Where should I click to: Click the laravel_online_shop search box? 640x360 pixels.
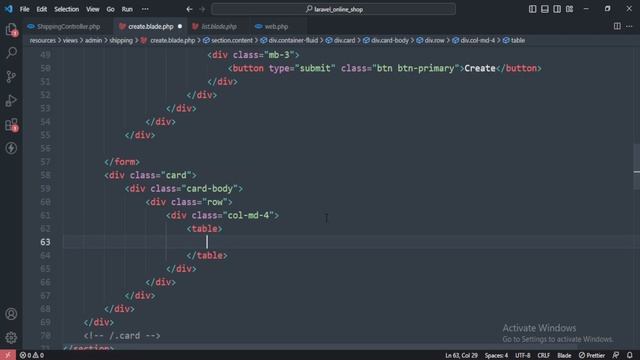pos(333,9)
